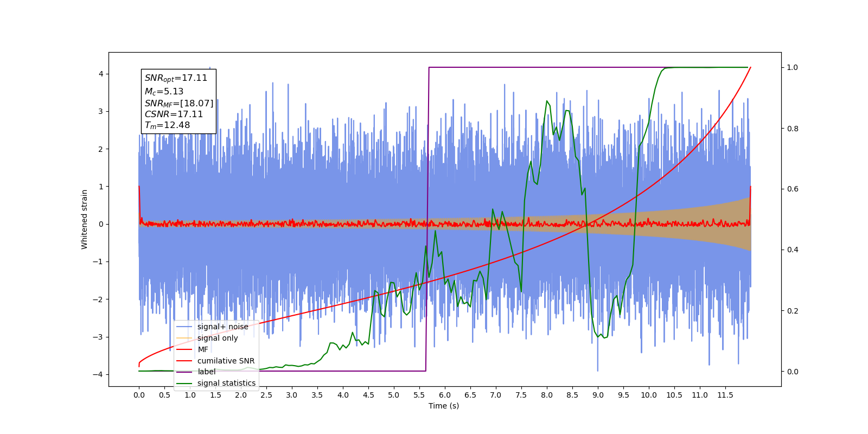Viewport: 868px width, 434px height.
Task: Click the x-axis tick label 11.5
Action: coord(725,395)
